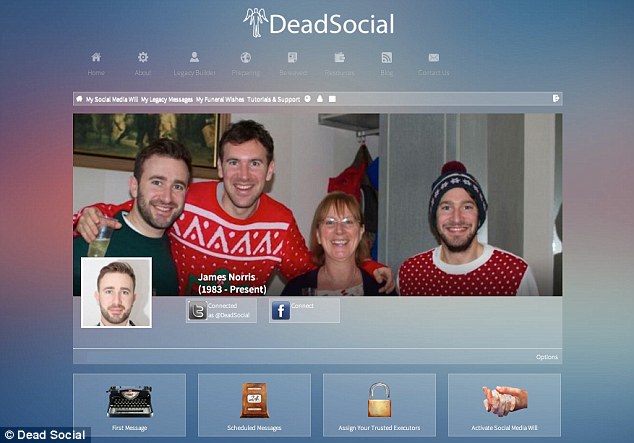The image size is (634, 443).
Task: Click Scheduled Messages label
Action: click(254, 428)
